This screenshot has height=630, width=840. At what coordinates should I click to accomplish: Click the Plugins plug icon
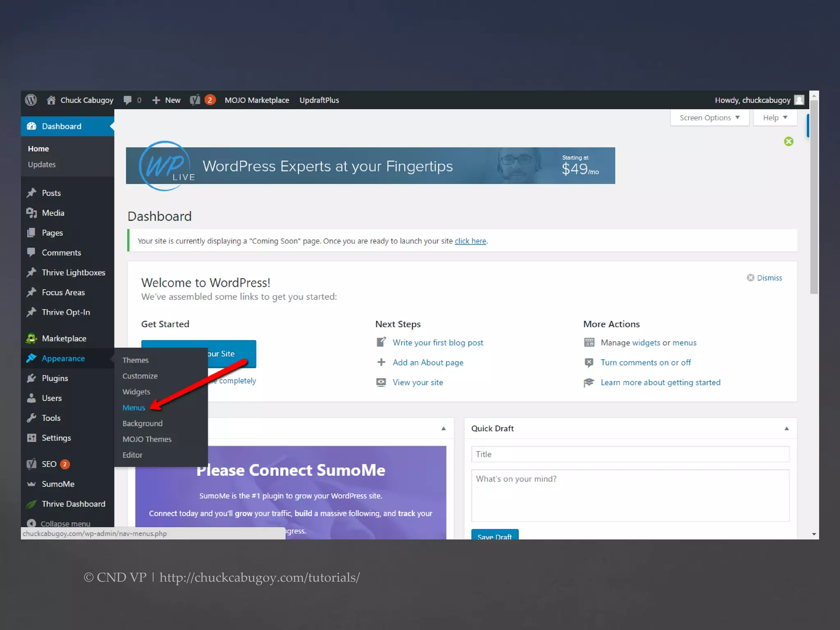pyautogui.click(x=32, y=378)
